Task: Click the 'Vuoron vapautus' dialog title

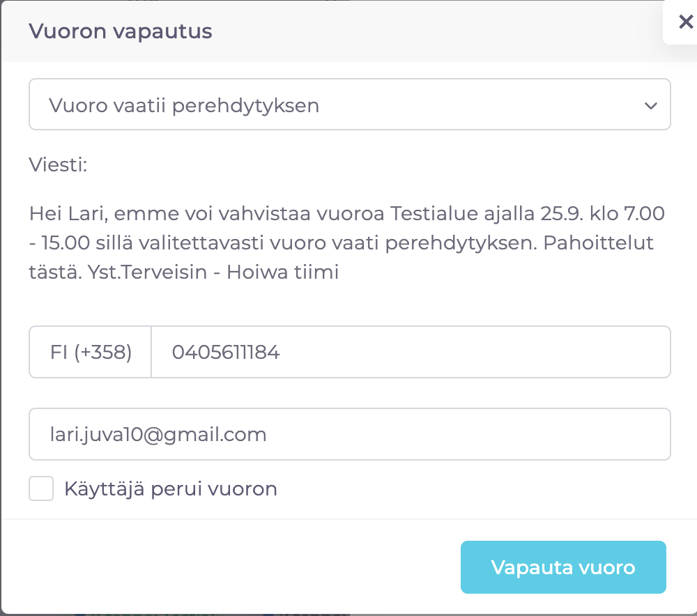Action: 121,31
